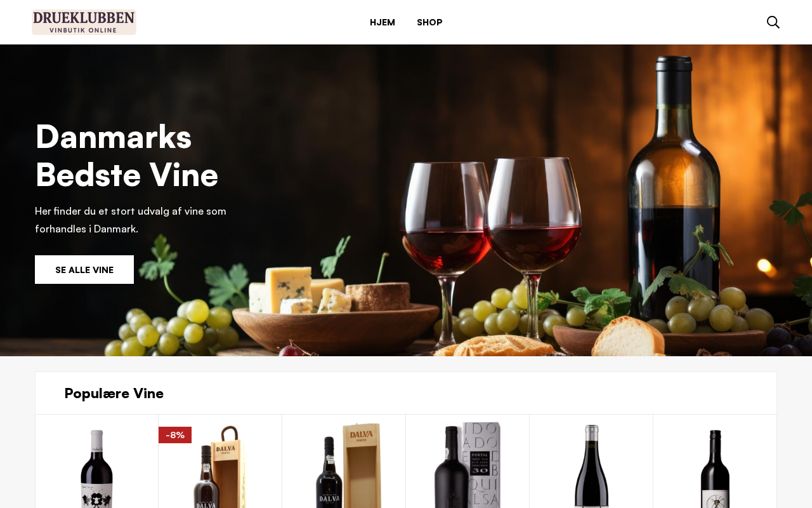Select the Dalva port product without discount badge
The height and width of the screenshot is (508, 812).
(x=329, y=473)
